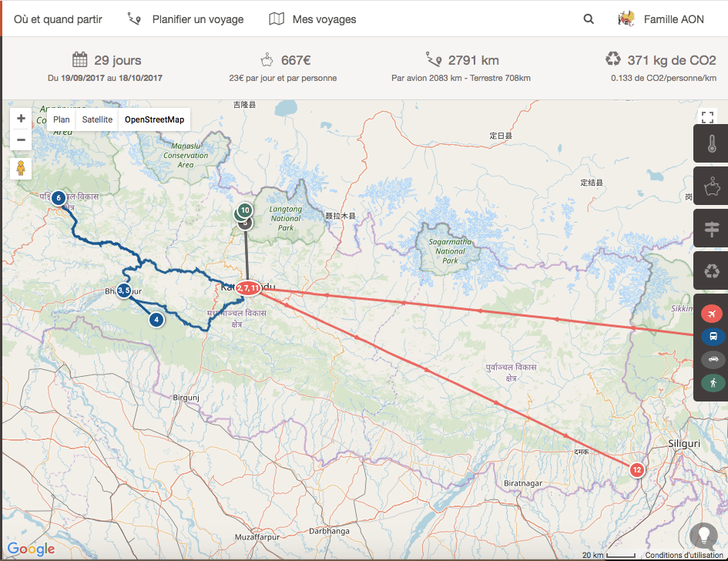Enter fullscreen map view
Viewport: 728px width, 561px height.
(x=707, y=118)
